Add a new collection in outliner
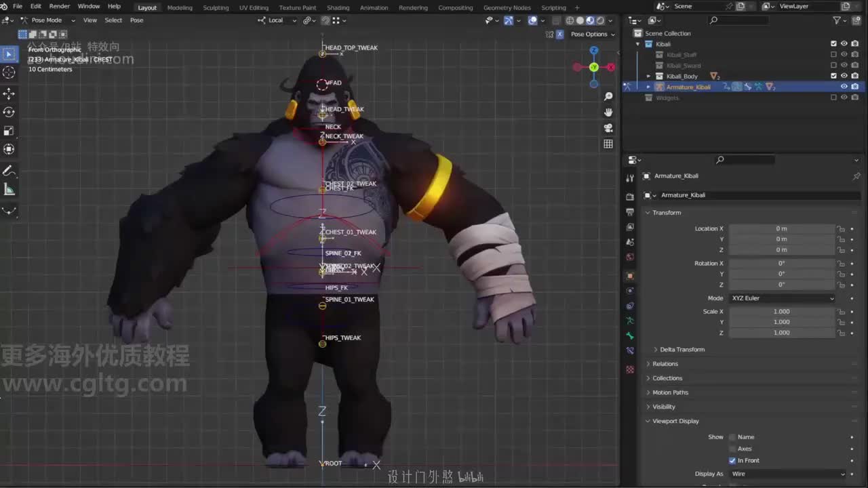Image resolution: width=868 pixels, height=488 pixels. (856, 20)
